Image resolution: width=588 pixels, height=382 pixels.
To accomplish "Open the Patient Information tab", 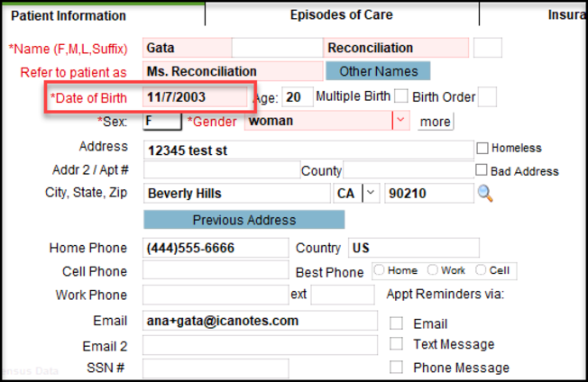I will (x=69, y=15).
